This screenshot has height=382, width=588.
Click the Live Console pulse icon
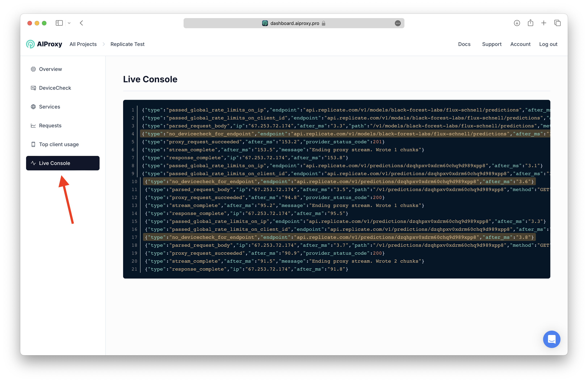click(33, 163)
